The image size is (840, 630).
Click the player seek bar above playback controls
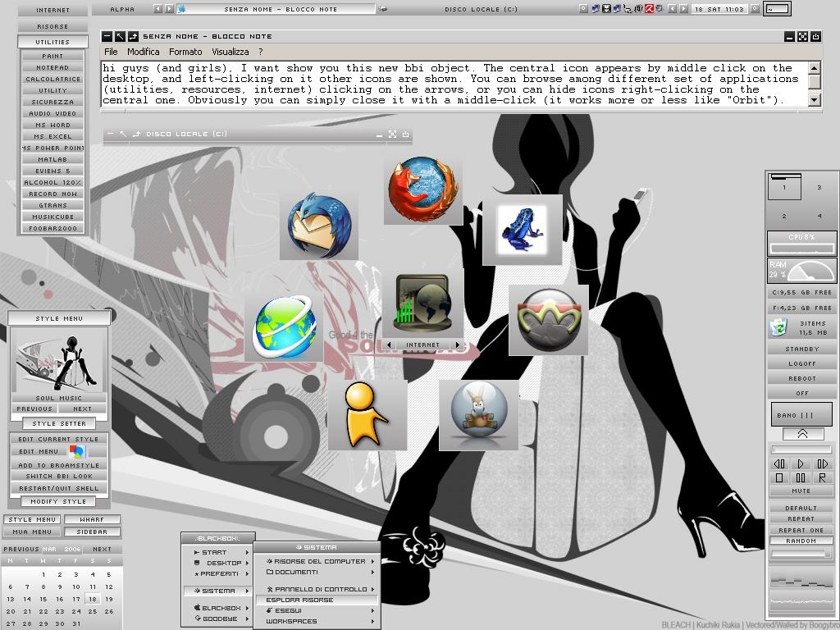pos(801,450)
